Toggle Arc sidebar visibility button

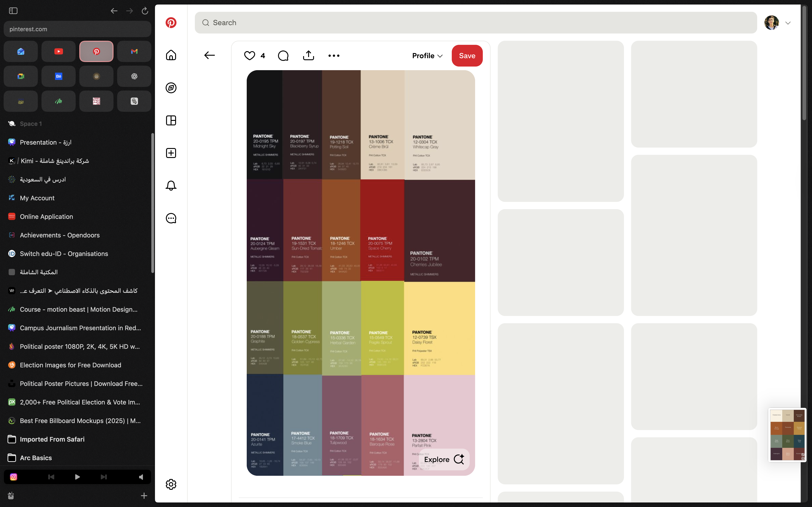[x=13, y=11]
